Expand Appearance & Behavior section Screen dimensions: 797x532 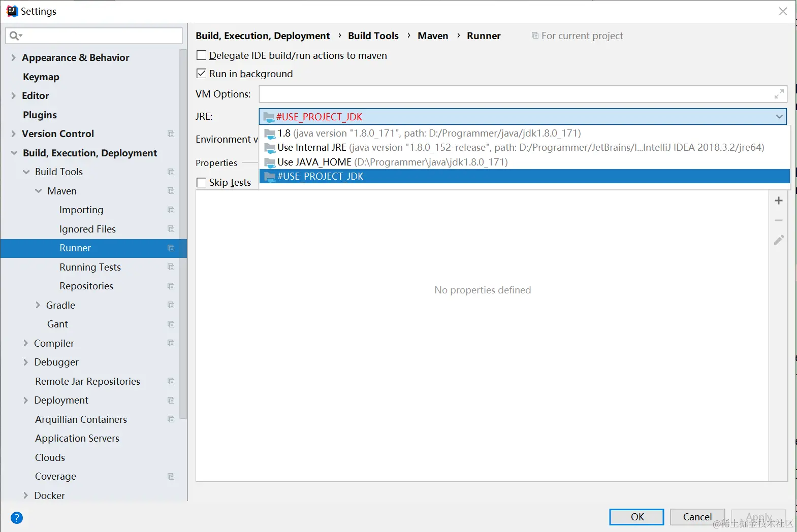click(13, 58)
